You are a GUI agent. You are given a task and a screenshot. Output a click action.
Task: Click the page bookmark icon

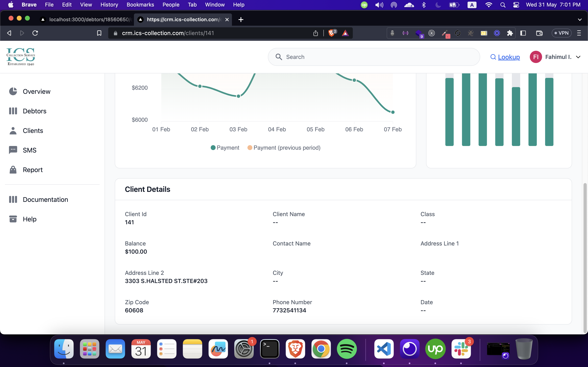[99, 33]
